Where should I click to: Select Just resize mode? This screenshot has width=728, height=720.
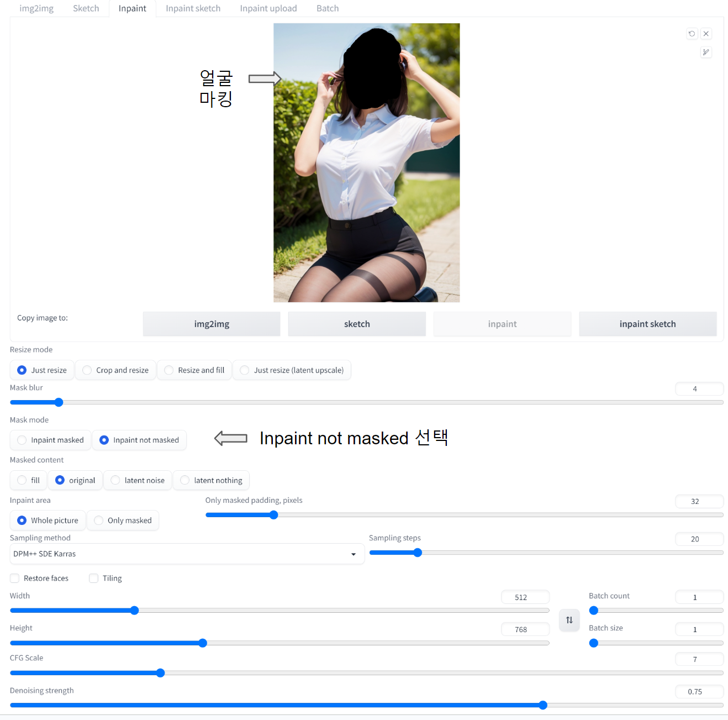pos(42,370)
